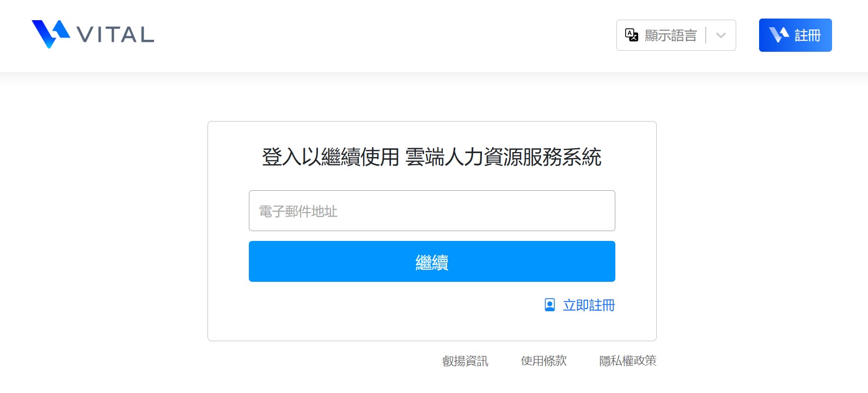
Task: Open the 使用條款 terms link
Action: click(x=543, y=361)
